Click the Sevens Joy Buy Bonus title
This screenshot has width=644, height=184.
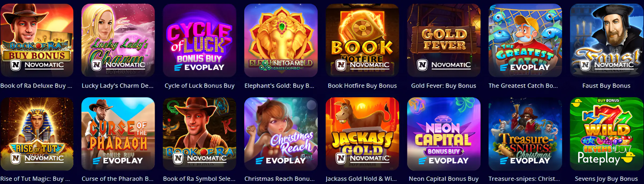click(606, 179)
